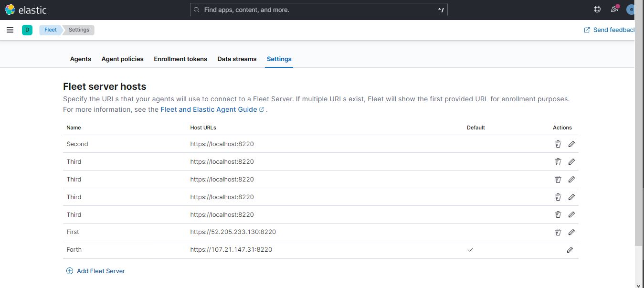
Task: Edit the Second Fleet server host
Action: coord(571,144)
